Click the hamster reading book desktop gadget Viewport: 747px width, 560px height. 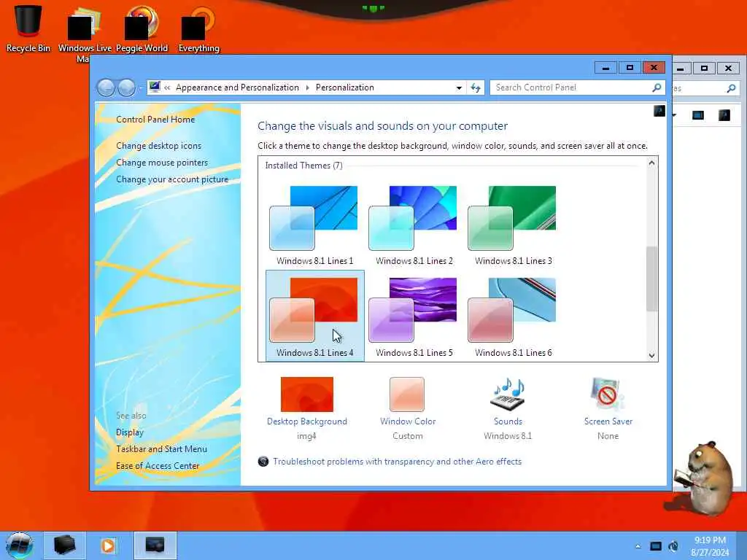click(704, 478)
